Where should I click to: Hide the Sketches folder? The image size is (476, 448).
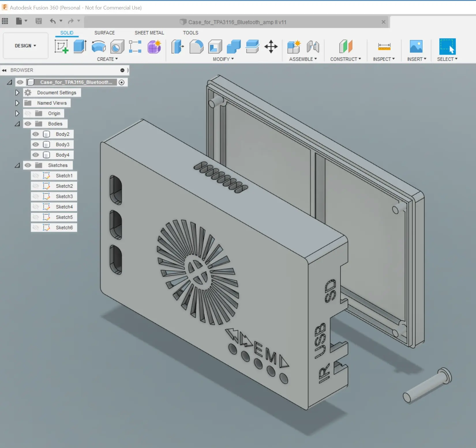coord(28,165)
